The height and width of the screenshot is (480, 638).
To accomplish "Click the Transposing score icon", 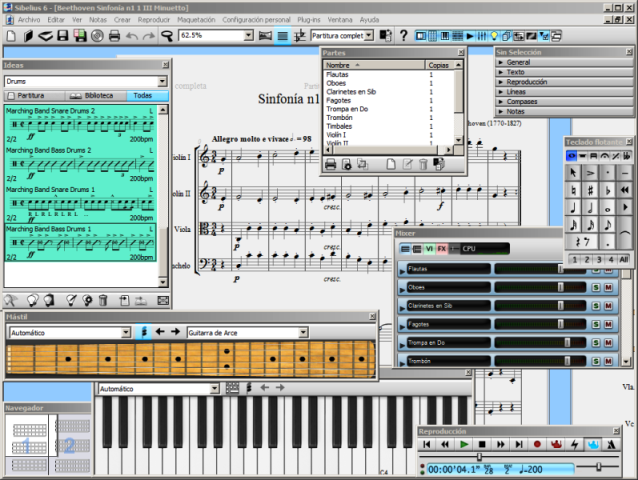I will [x=300, y=36].
